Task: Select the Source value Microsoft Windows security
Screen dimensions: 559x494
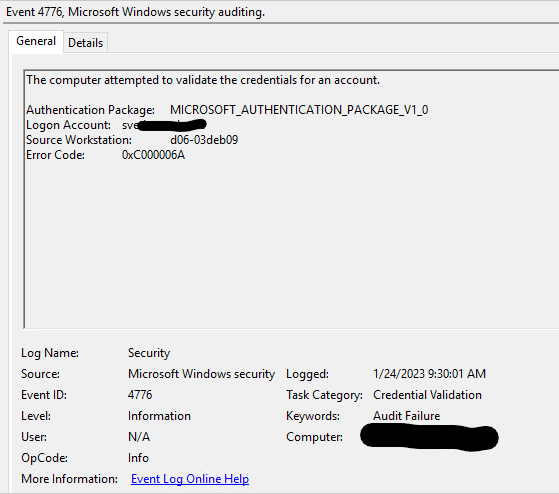Action: click(201, 374)
